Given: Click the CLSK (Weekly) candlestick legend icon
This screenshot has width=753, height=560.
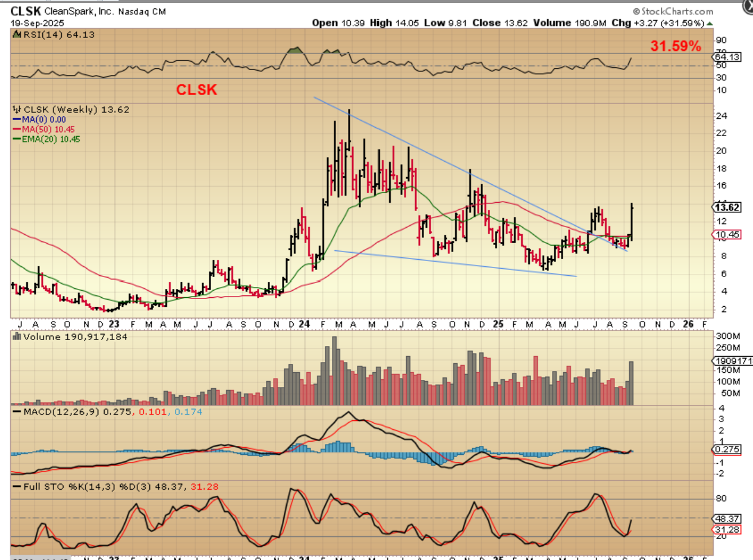Looking at the screenshot, I should pyautogui.click(x=16, y=109).
